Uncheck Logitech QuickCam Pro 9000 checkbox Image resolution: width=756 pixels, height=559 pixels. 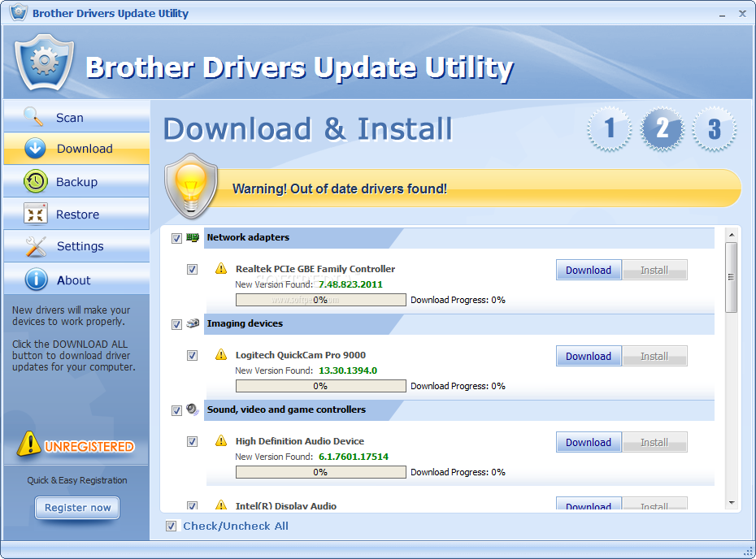click(192, 355)
